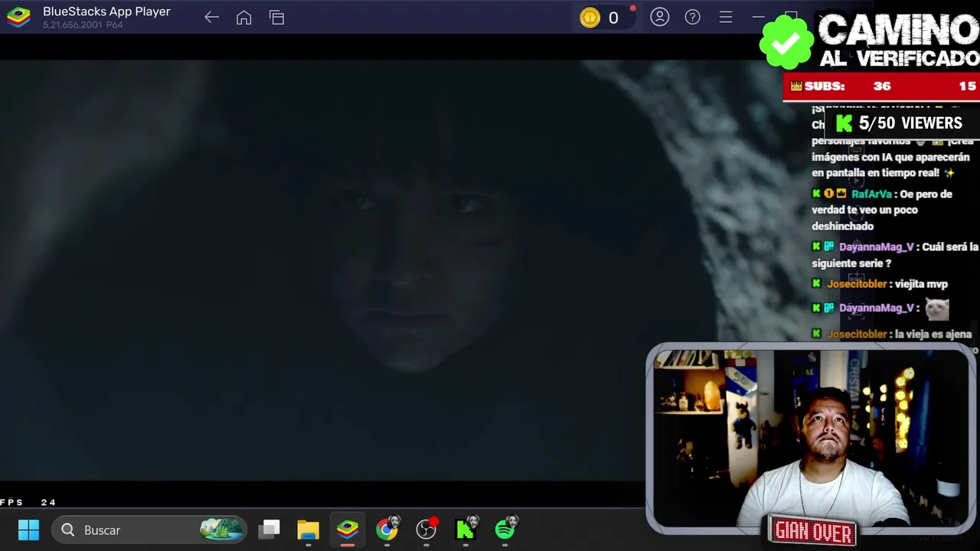Open the BlueStacks account profile icon
The width and height of the screenshot is (980, 551).
point(660,17)
